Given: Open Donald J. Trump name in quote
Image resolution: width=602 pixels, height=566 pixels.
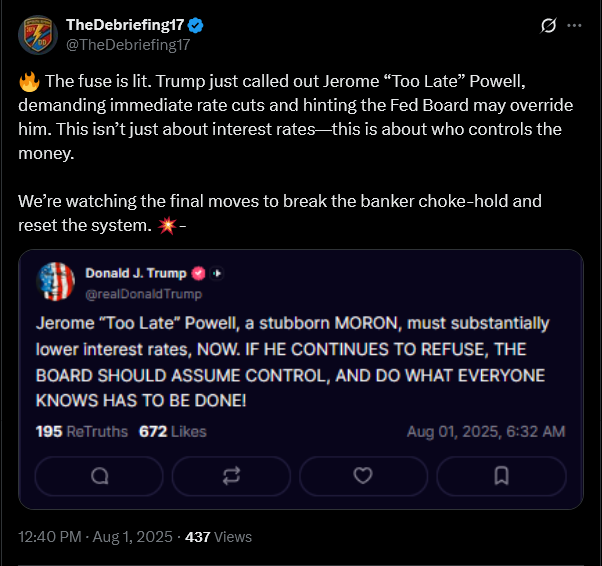Looking at the screenshot, I should (x=136, y=273).
